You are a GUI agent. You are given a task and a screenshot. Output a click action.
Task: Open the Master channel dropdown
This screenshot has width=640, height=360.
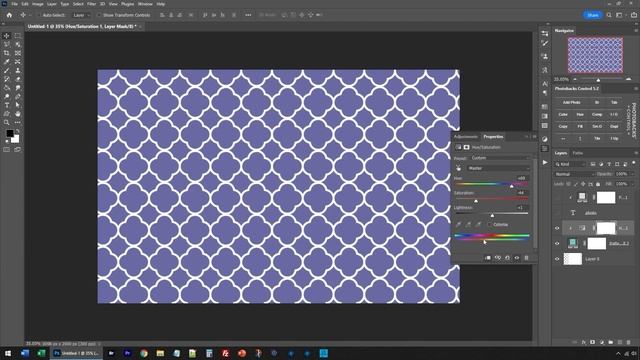498,168
